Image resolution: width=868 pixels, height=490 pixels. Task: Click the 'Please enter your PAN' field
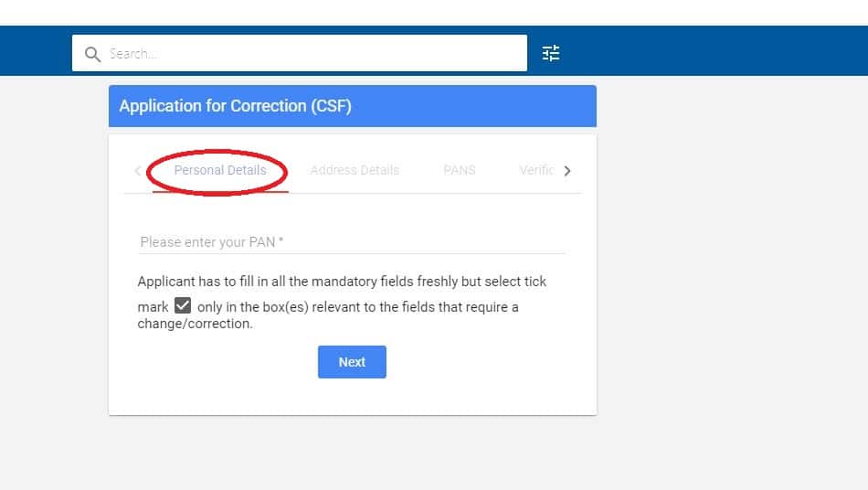[x=352, y=242]
